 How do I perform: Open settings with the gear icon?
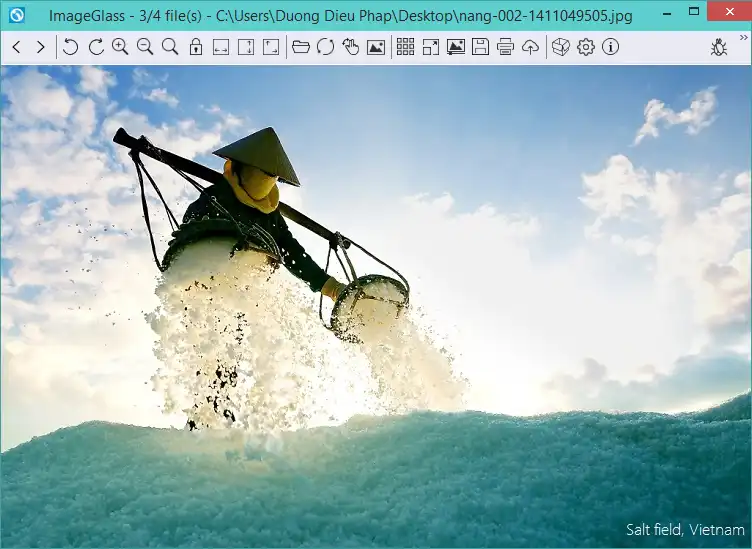586,47
